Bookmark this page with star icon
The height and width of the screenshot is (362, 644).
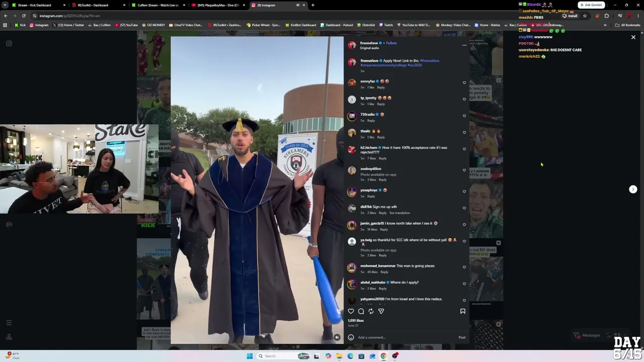click(x=585, y=16)
